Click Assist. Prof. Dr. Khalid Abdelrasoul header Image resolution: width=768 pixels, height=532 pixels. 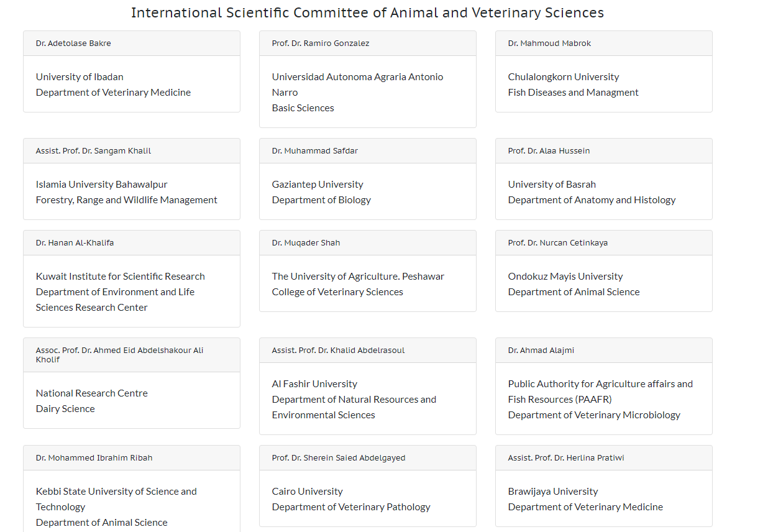[x=368, y=351]
